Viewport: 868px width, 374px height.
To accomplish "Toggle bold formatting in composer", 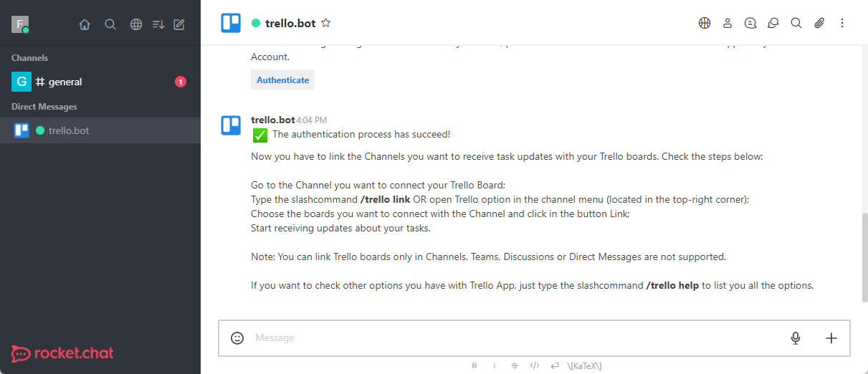I will click(474, 365).
